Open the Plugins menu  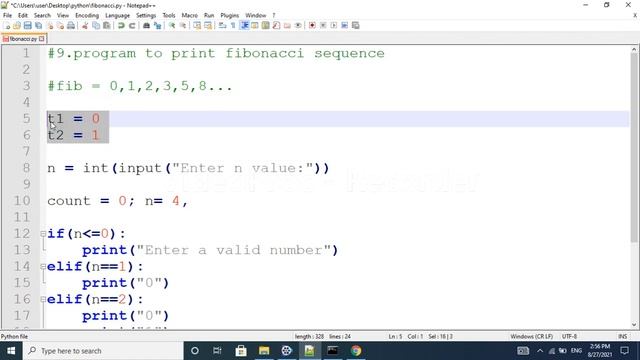(230, 15)
